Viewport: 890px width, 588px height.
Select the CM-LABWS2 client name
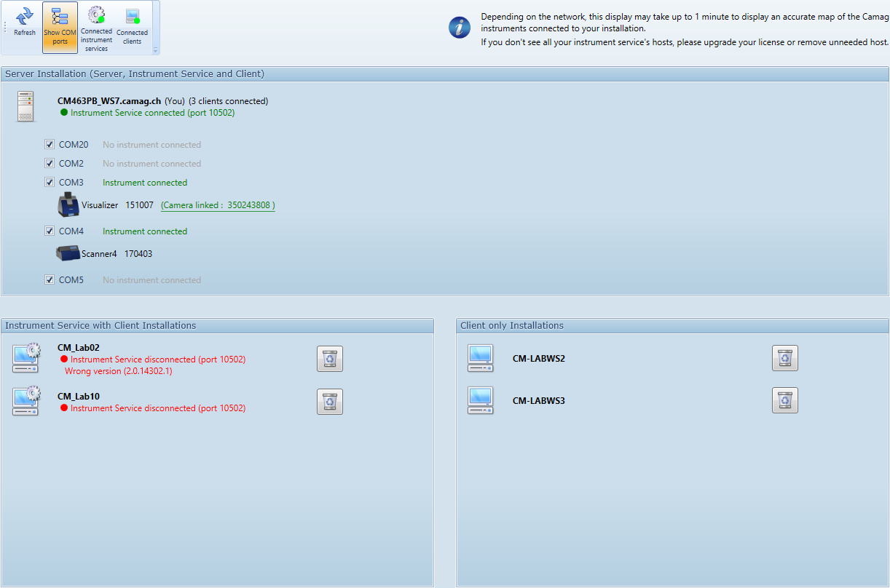click(x=539, y=359)
